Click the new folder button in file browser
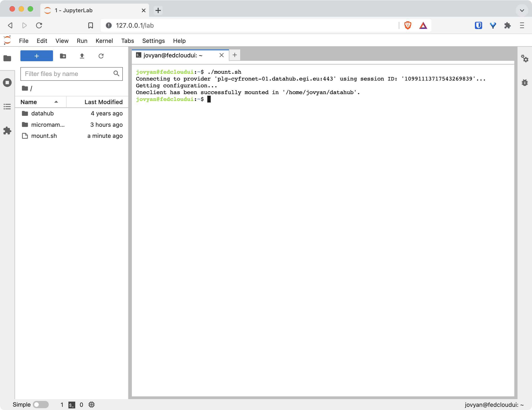The height and width of the screenshot is (410, 532). (63, 56)
